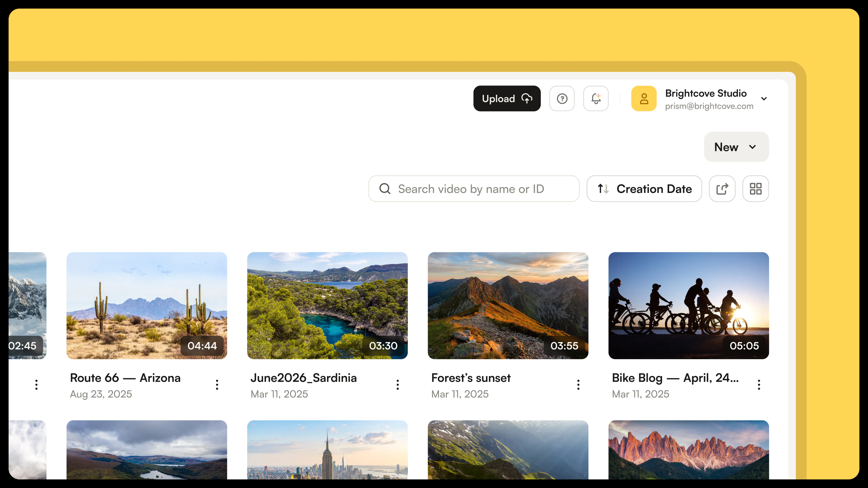Click Mar 11, 2025 under Bike Blog
This screenshot has height=488, width=868.
tap(640, 394)
